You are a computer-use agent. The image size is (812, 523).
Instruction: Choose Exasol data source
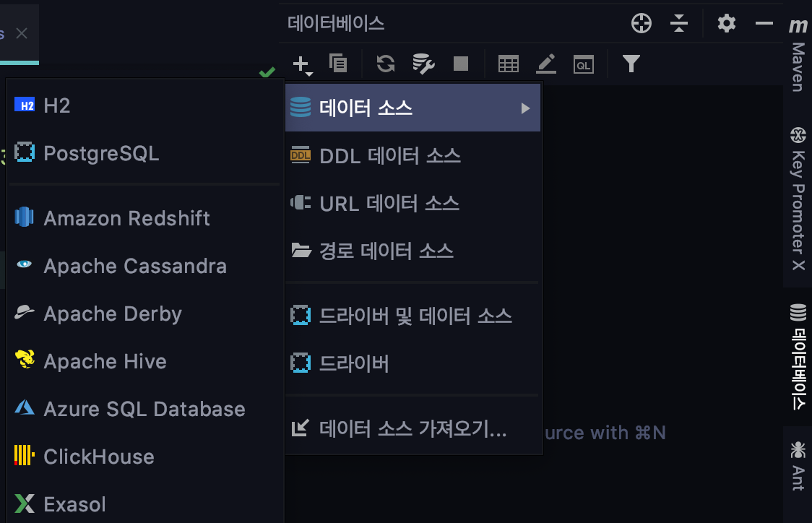click(145, 503)
